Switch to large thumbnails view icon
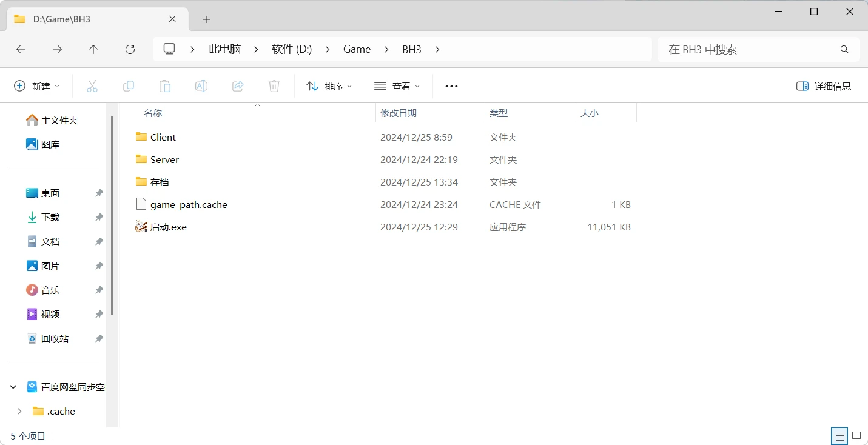Image resolution: width=868 pixels, height=445 pixels. pyautogui.click(x=856, y=435)
